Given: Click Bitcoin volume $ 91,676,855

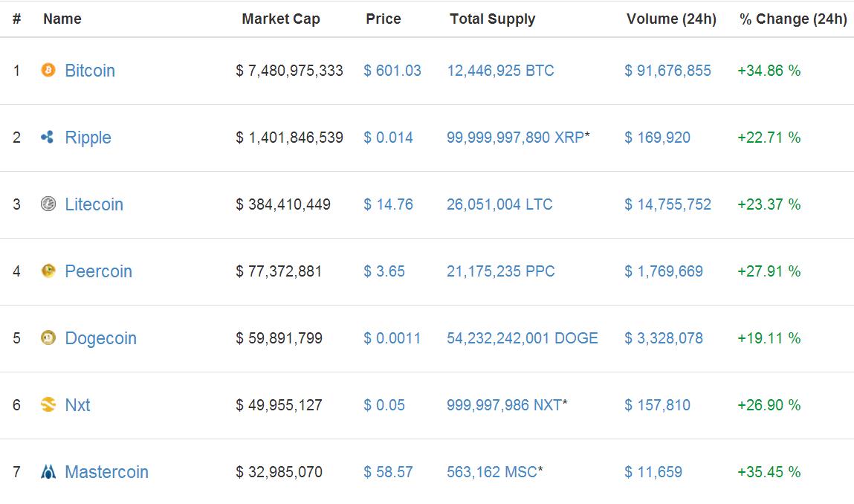Looking at the screenshot, I should pyautogui.click(x=667, y=71).
